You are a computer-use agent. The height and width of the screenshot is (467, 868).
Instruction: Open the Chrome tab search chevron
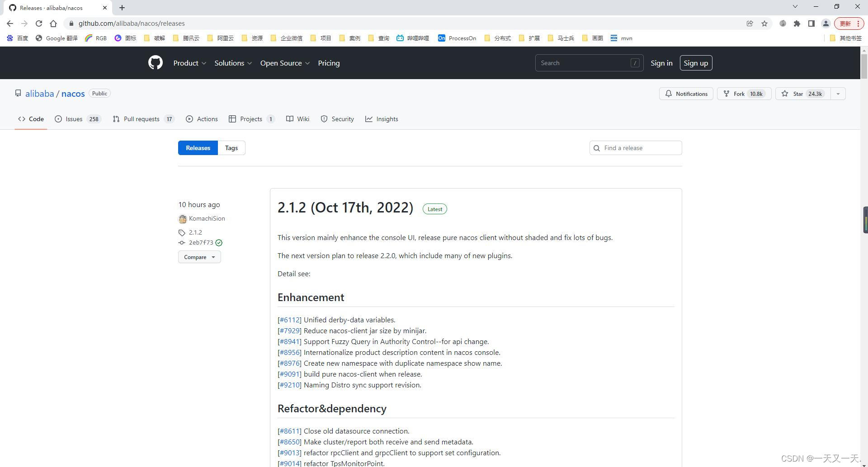click(795, 6)
